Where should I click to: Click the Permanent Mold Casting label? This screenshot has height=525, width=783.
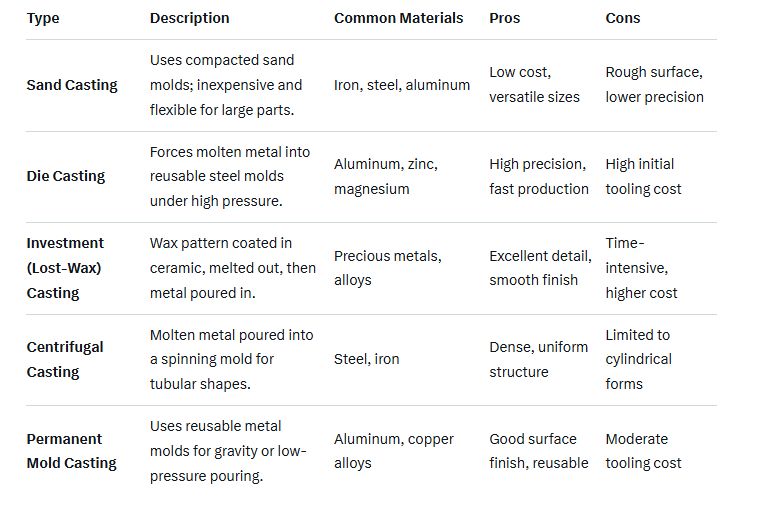[71, 451]
